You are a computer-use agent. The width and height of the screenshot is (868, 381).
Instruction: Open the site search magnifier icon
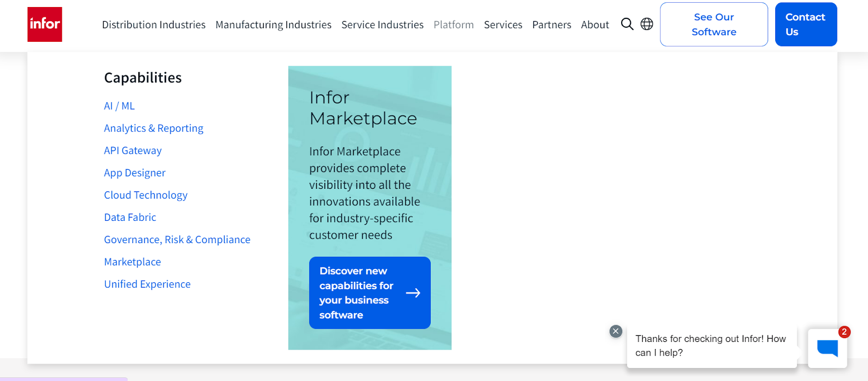pyautogui.click(x=627, y=24)
